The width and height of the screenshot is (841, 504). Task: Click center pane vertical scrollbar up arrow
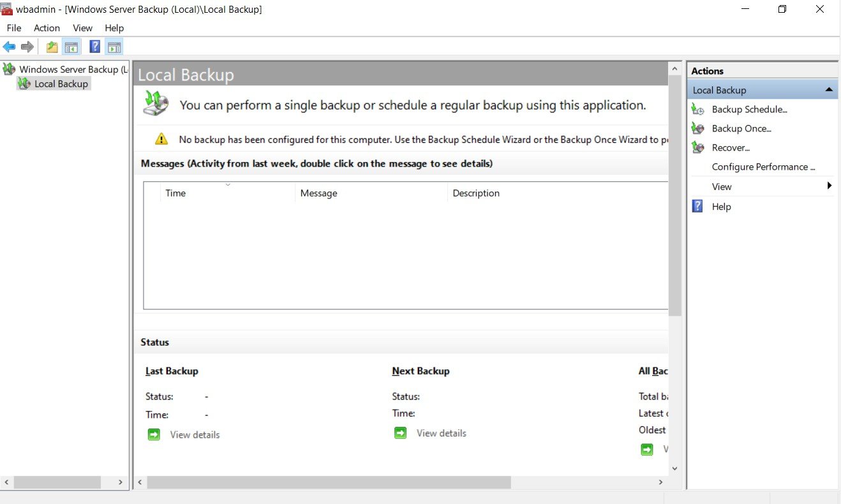(x=674, y=67)
